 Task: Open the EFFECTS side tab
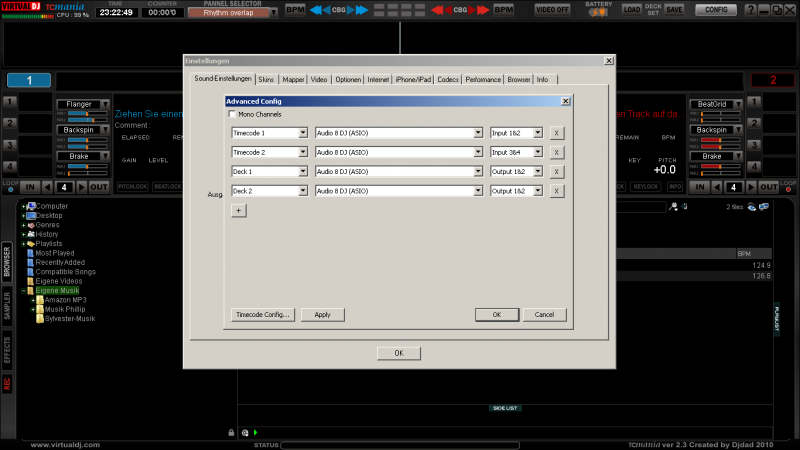click(7, 351)
